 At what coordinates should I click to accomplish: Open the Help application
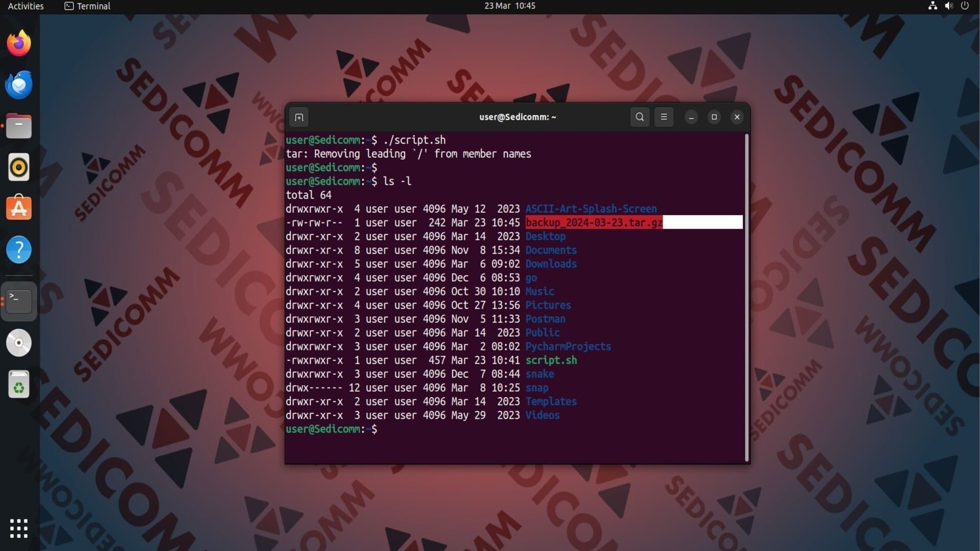coord(19,250)
